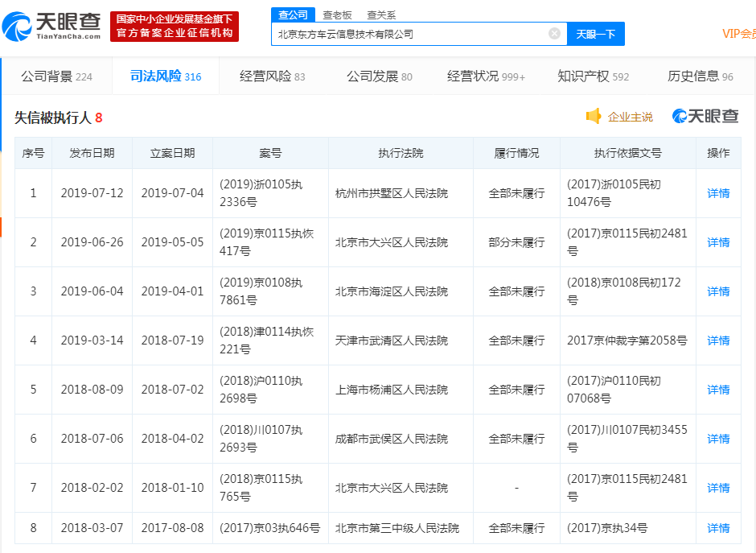The height and width of the screenshot is (553, 756).
Task: Open the 司法风险 316 tab
Action: click(x=166, y=76)
